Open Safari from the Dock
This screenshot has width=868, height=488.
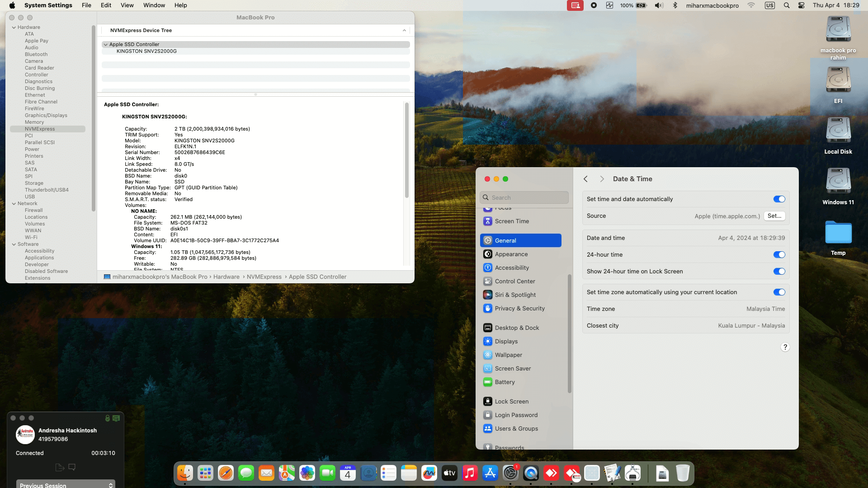[226, 473]
